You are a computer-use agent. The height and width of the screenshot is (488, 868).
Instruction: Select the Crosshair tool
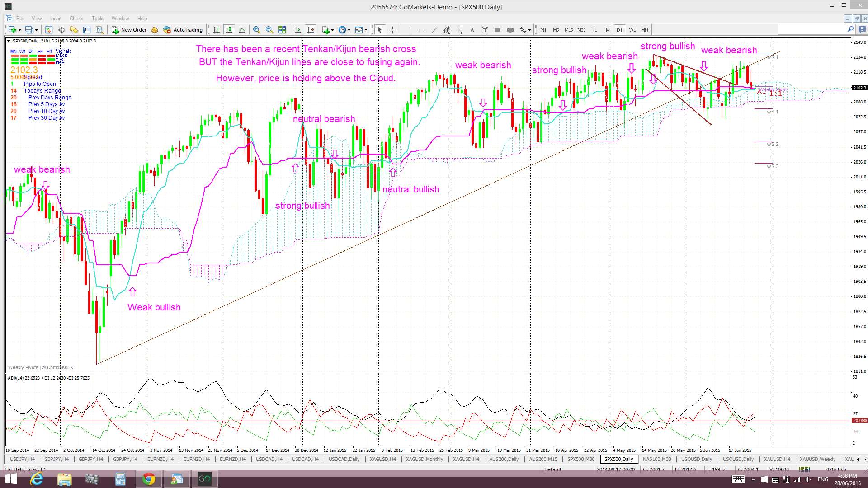[392, 30]
